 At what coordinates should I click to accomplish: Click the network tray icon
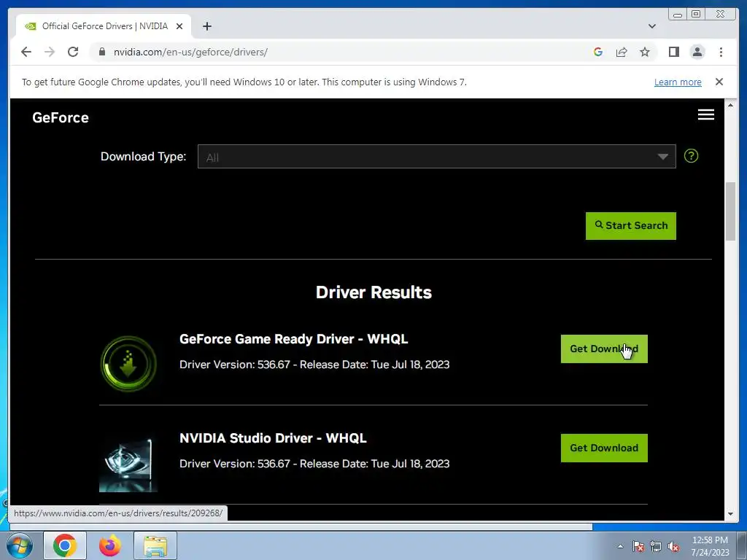[656, 546]
